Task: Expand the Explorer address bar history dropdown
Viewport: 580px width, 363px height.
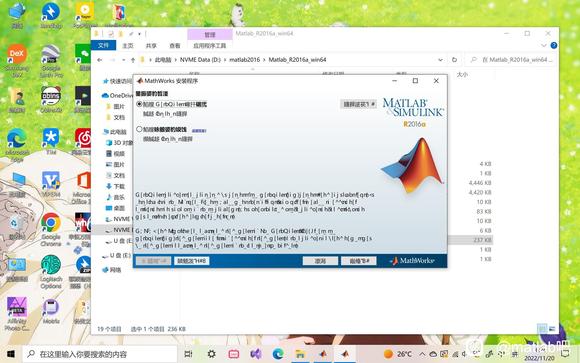Action: [x=440, y=60]
